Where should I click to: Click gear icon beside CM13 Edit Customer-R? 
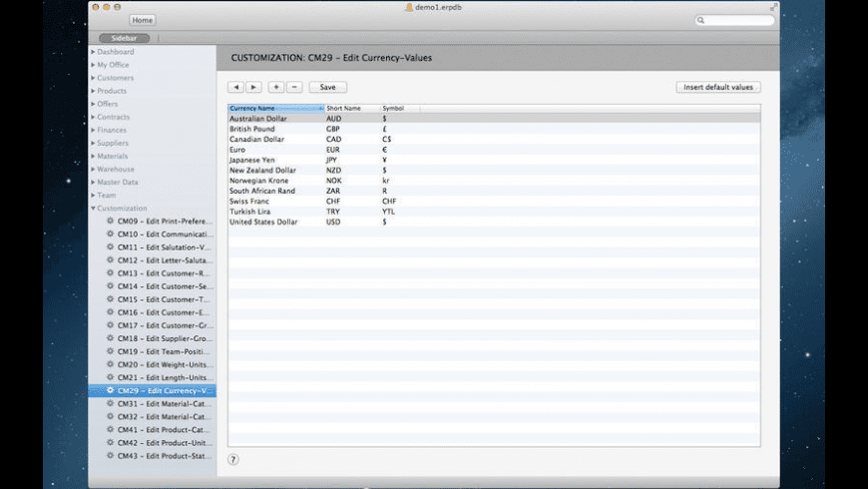pyautogui.click(x=110, y=273)
